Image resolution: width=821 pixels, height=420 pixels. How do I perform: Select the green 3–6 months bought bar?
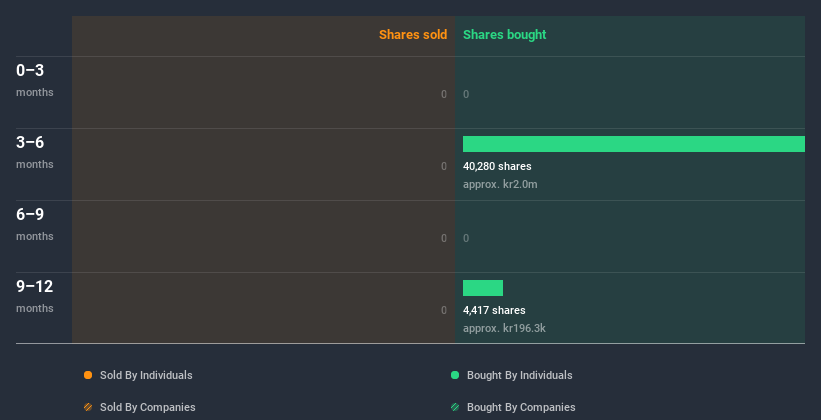coord(634,144)
